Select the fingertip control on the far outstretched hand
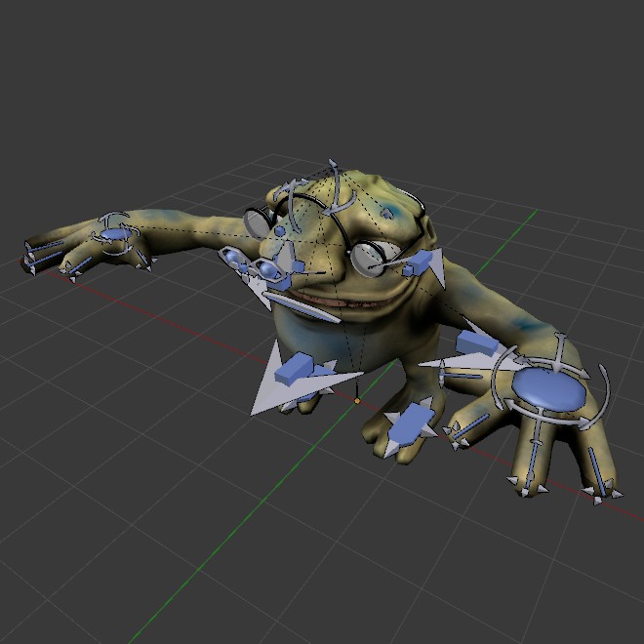The image size is (644, 644). click(29, 262)
